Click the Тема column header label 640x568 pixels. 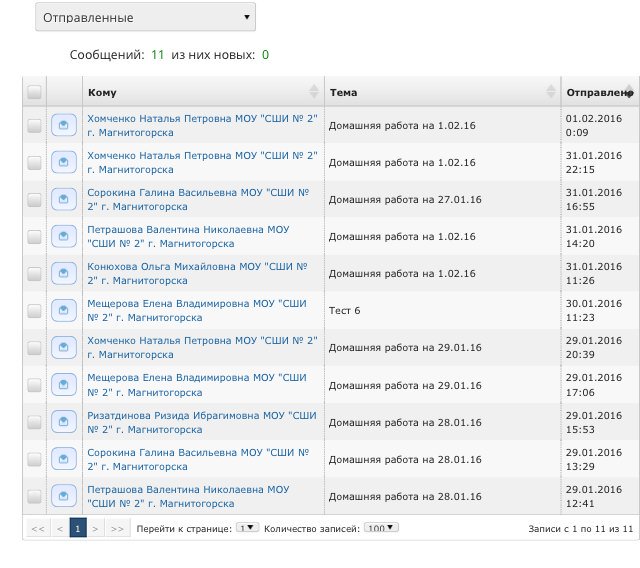pyautogui.click(x=343, y=93)
